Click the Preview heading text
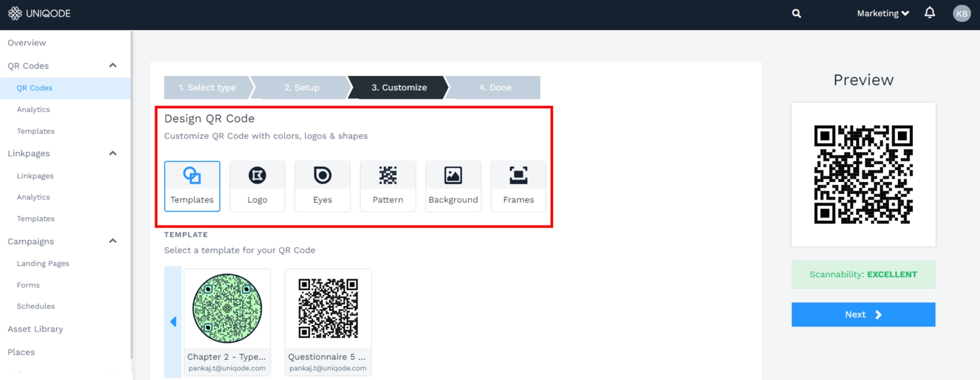The image size is (980, 380). 863,80
